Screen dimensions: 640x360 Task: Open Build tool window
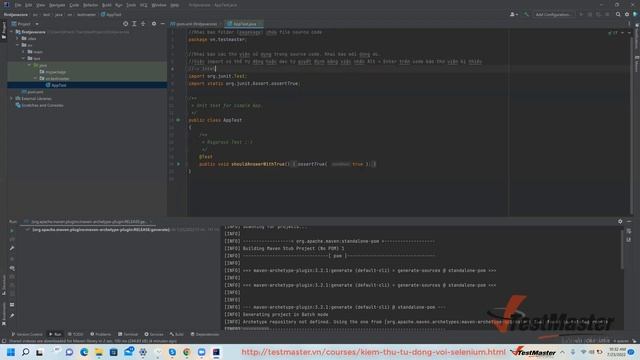pyautogui.click(x=177, y=334)
